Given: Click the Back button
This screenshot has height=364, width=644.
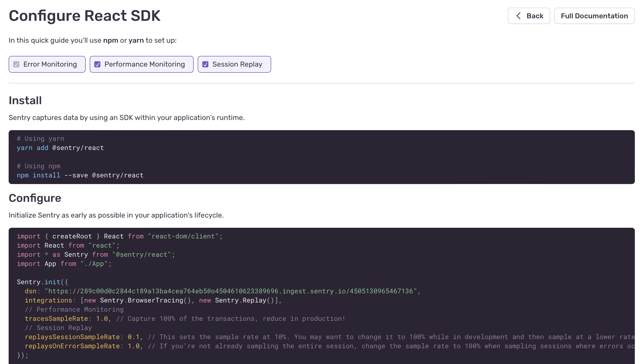Looking at the screenshot, I should (x=529, y=16).
